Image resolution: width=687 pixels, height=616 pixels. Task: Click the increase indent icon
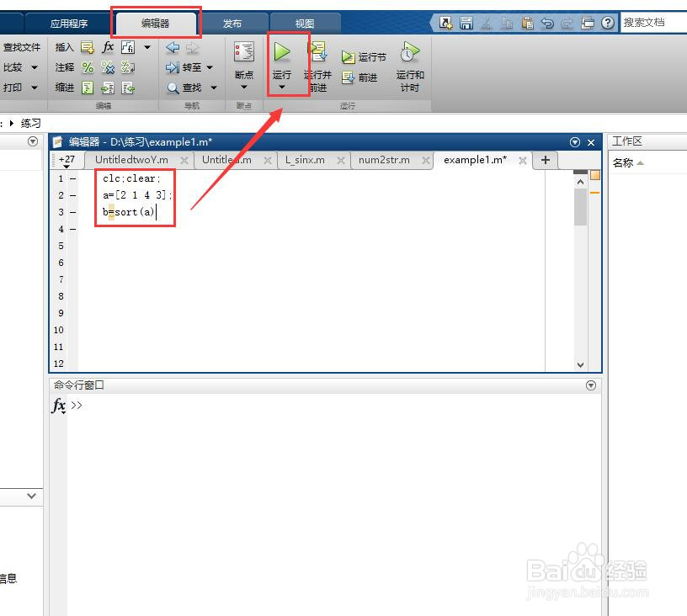(108, 88)
